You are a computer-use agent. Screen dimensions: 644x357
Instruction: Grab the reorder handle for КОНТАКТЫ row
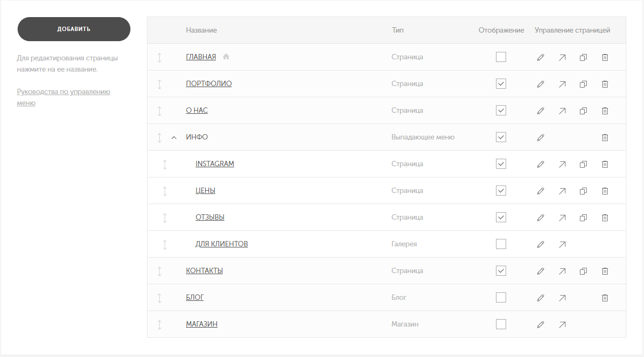pos(159,271)
